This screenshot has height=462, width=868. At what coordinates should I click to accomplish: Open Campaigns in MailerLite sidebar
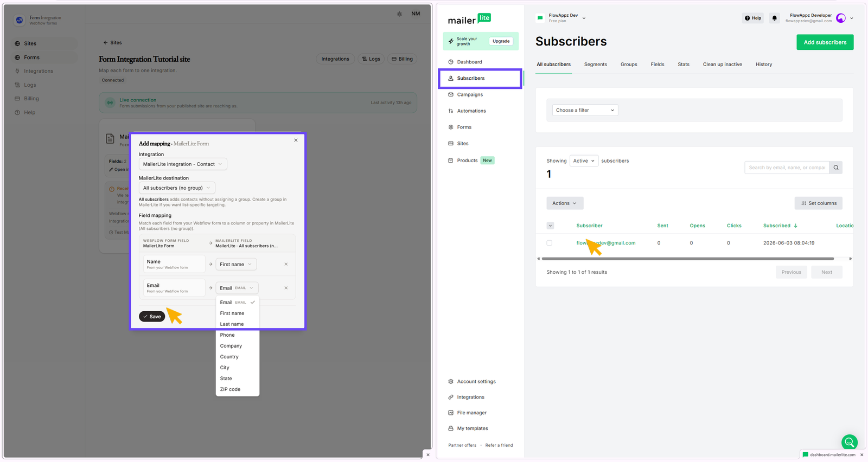coord(470,94)
